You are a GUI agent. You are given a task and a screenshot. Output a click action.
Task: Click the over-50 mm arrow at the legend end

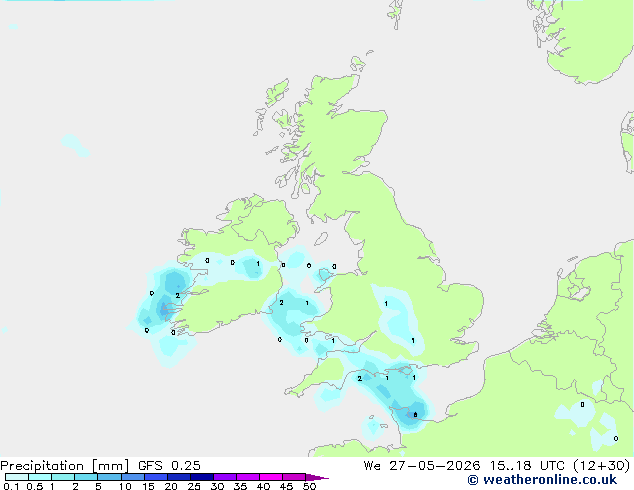pyautogui.click(x=317, y=477)
